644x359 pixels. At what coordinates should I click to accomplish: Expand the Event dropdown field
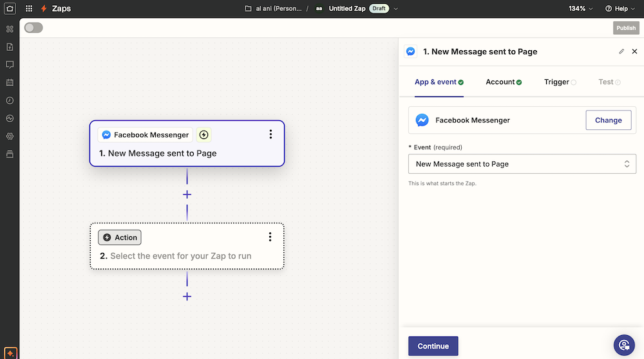[x=522, y=164]
